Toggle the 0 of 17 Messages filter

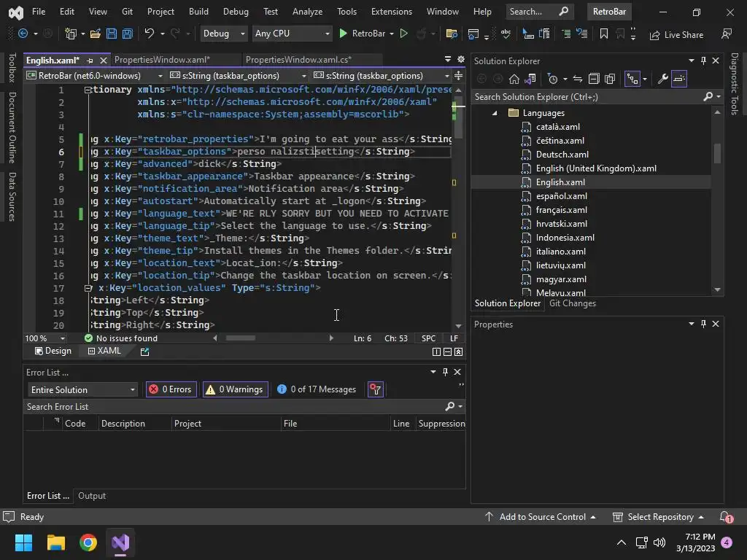(x=317, y=389)
